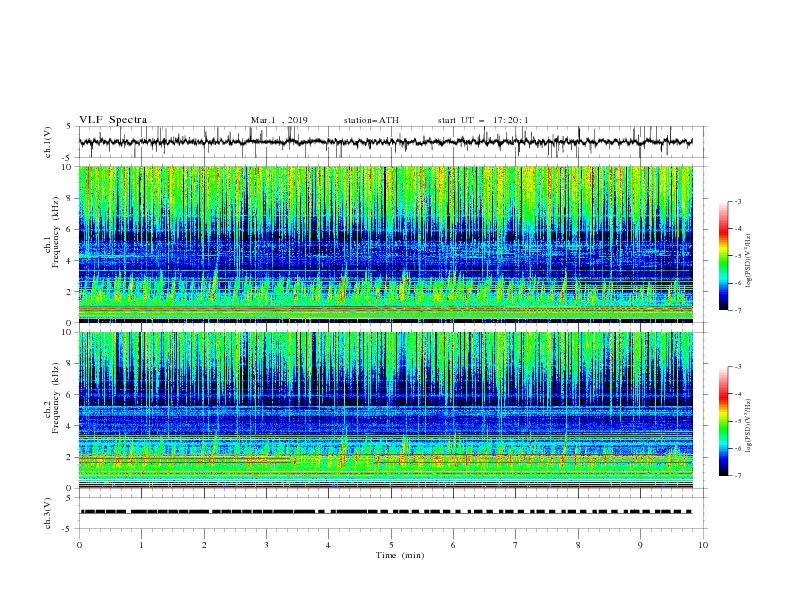Click the "3" tick on the time axis
792x612 pixels.
[x=266, y=545]
